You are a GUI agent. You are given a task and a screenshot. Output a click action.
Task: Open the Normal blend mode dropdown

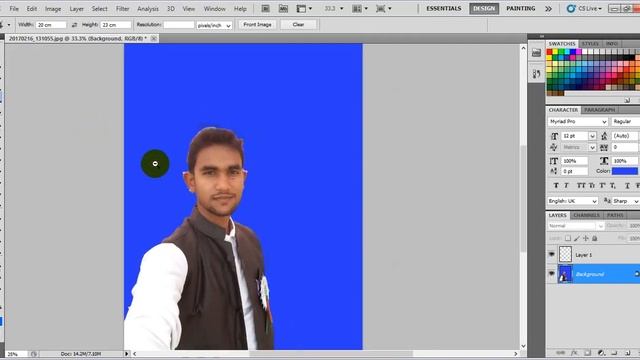coord(576,226)
